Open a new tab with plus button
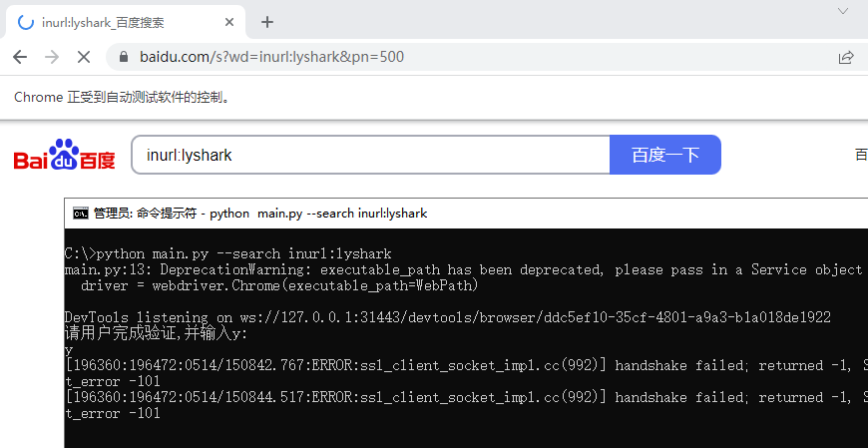 point(267,22)
